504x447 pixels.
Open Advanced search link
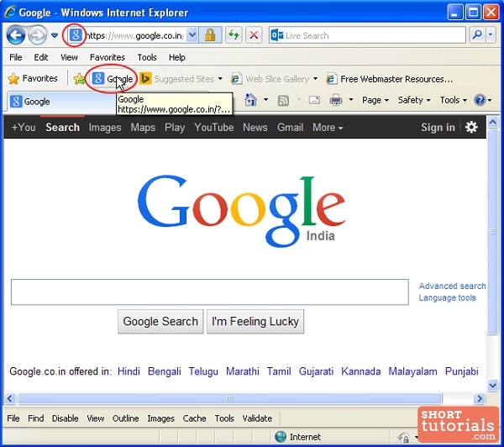click(452, 286)
